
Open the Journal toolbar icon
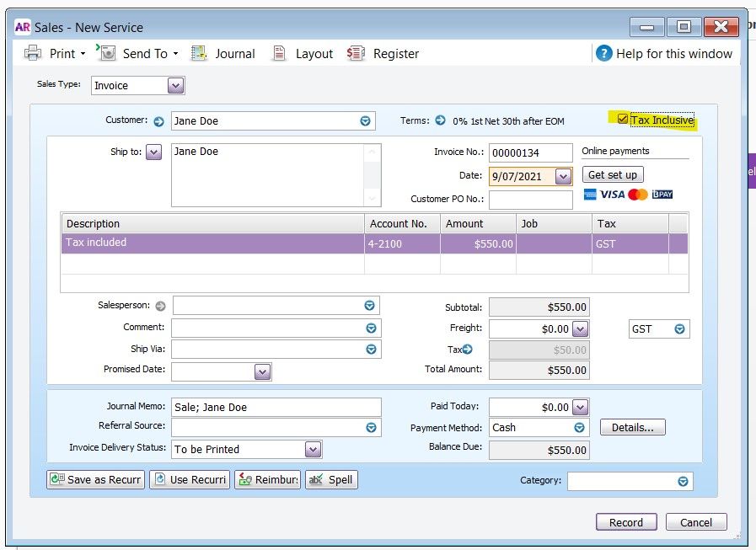coord(199,53)
